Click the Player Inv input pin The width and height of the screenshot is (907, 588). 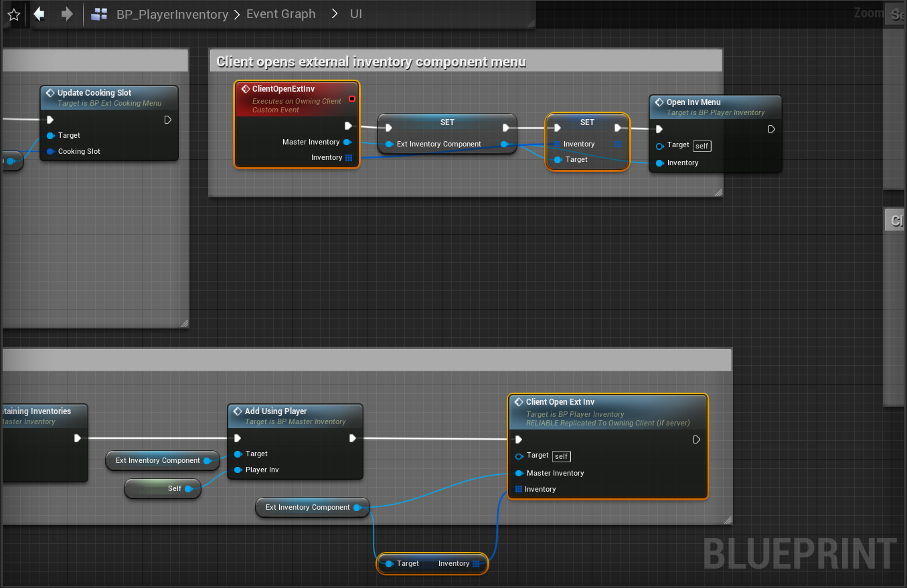pos(238,470)
